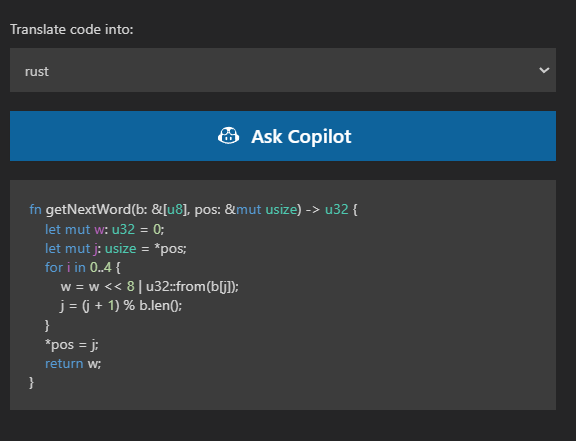Click the Copilot robot icon
This screenshot has height=441, width=576.
(x=228, y=136)
